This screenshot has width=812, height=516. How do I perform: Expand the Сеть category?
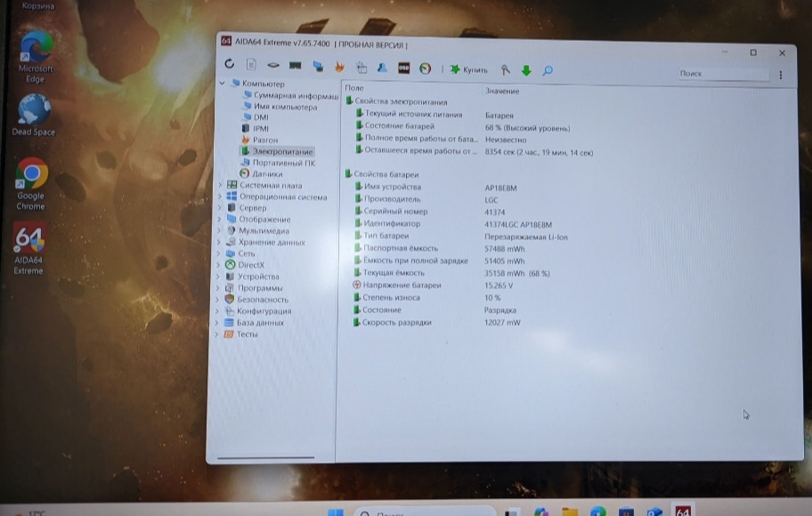pos(217,254)
